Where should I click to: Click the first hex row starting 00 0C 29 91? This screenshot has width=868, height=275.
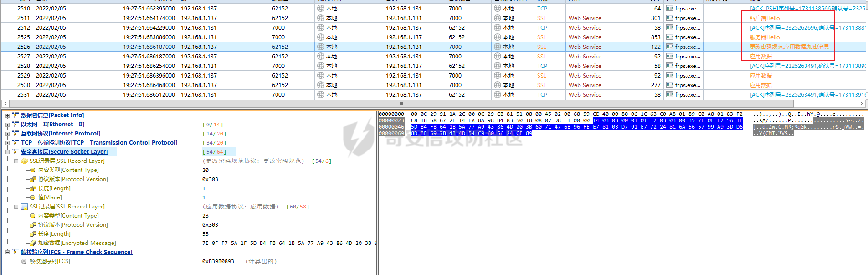(576, 114)
